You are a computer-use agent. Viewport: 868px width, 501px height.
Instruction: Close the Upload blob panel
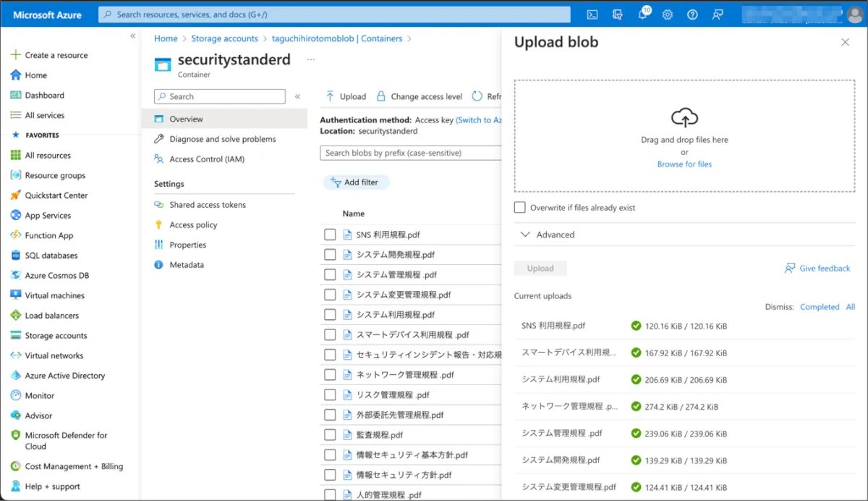[845, 43]
